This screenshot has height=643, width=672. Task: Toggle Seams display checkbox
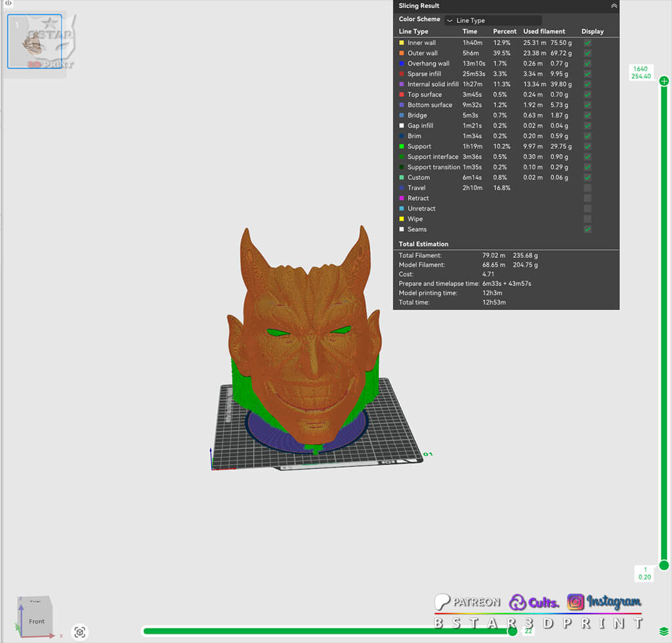587,229
